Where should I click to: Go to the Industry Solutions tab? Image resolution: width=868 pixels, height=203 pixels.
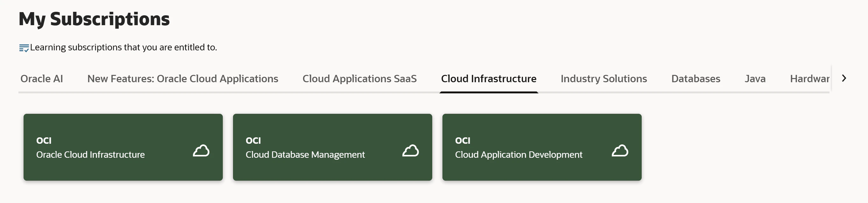(x=603, y=79)
